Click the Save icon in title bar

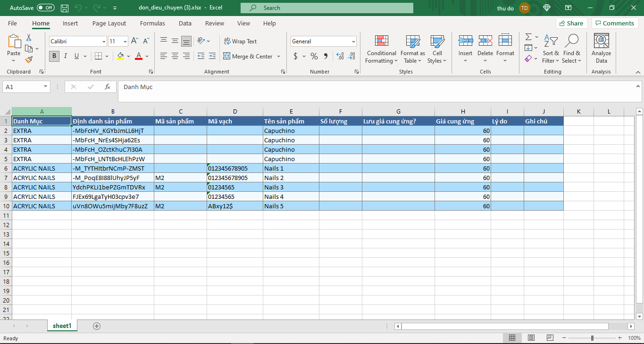point(65,8)
